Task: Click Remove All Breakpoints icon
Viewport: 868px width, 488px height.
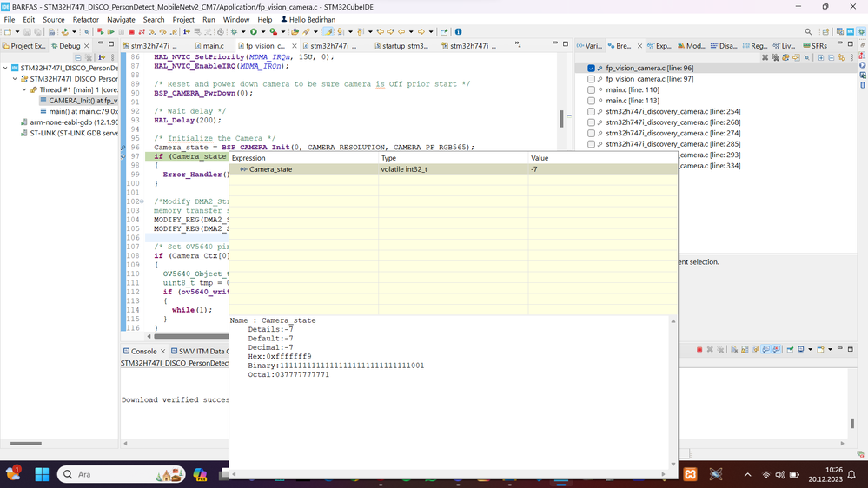Action: (x=775, y=57)
